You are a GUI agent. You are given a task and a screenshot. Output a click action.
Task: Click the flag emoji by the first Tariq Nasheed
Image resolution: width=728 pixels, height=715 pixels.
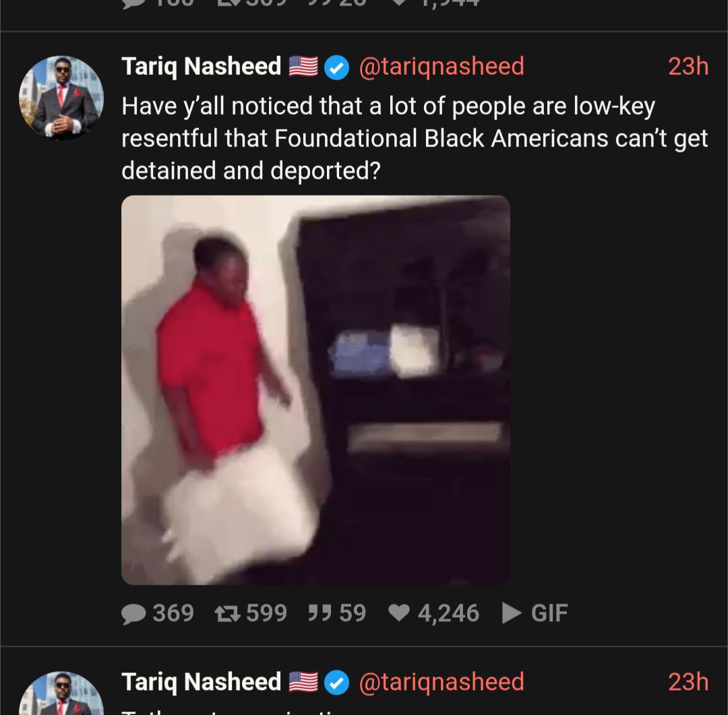click(x=303, y=66)
